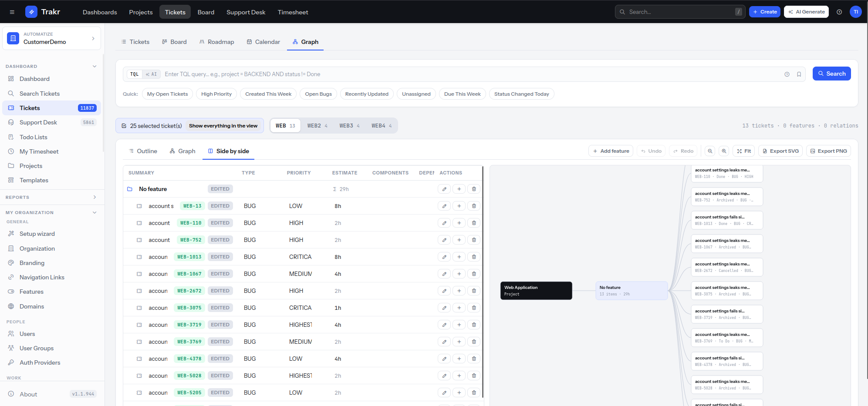Apply the High Priority quick filter

click(216, 94)
